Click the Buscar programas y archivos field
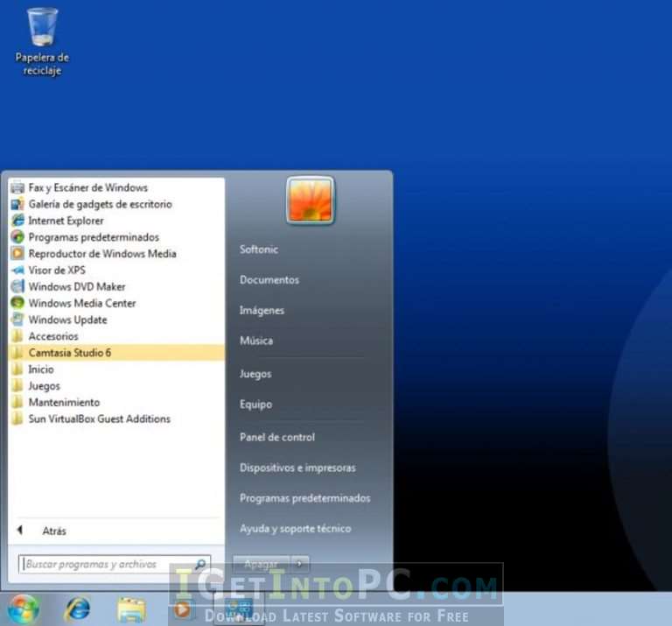Viewport: 672px width, 626px height. (115, 564)
